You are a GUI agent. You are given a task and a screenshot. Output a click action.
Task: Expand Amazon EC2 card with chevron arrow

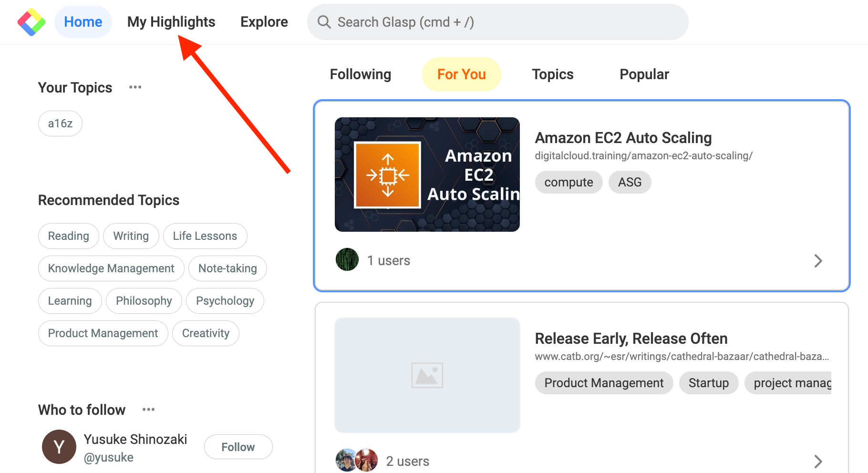(x=818, y=261)
